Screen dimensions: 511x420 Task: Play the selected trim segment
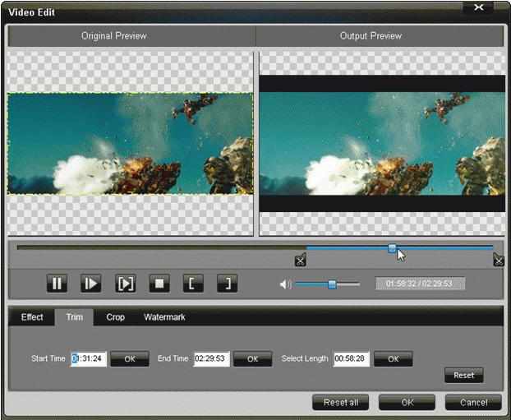click(125, 284)
